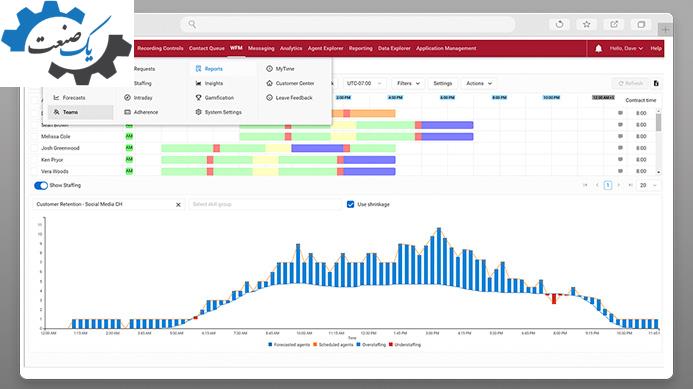The height and width of the screenshot is (389, 693).
Task: Go to page 1 in pagination
Action: click(x=608, y=185)
